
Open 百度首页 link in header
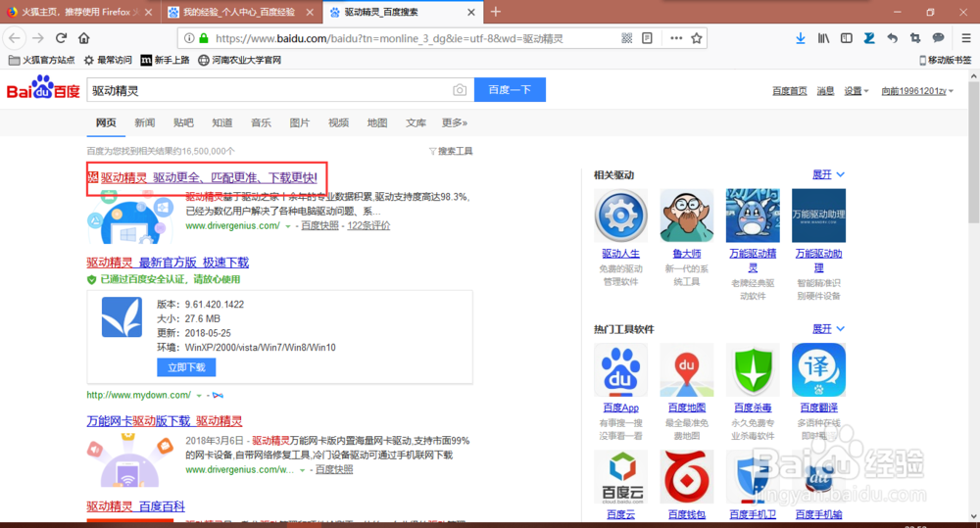coord(789,91)
